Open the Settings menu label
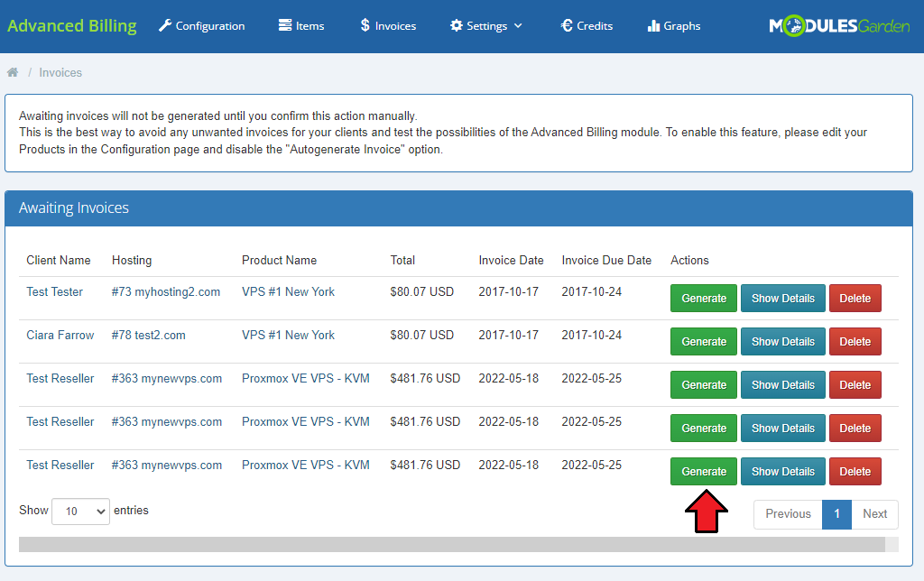This screenshot has height=581, width=924. pyautogui.click(x=486, y=26)
